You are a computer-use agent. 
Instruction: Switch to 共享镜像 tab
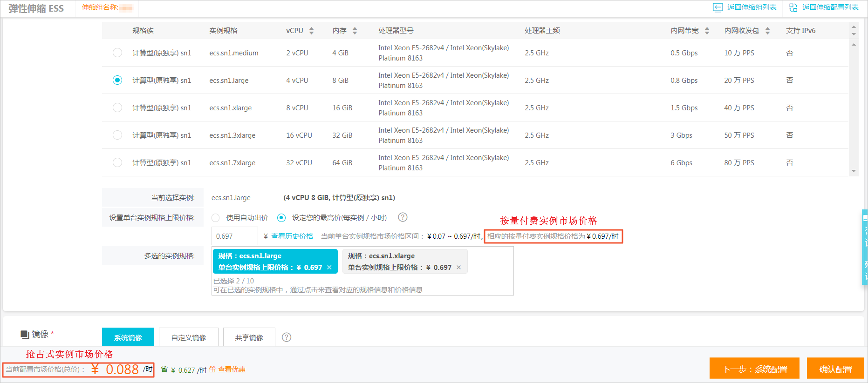tap(249, 337)
